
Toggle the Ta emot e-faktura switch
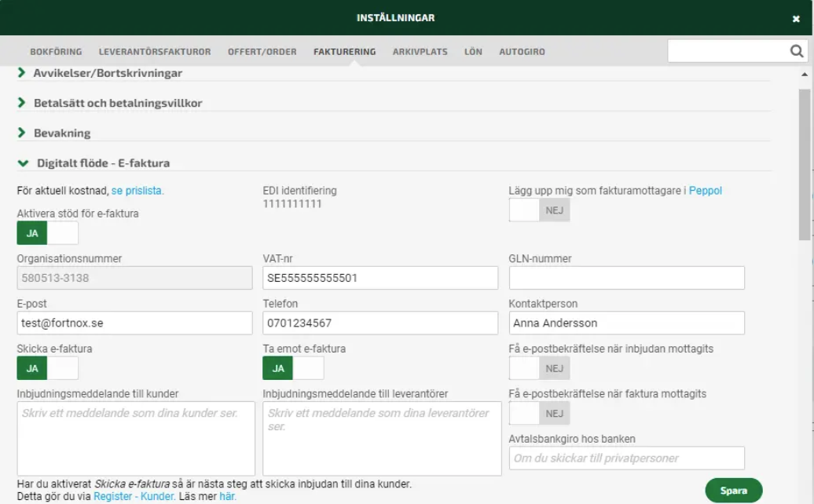pos(293,367)
